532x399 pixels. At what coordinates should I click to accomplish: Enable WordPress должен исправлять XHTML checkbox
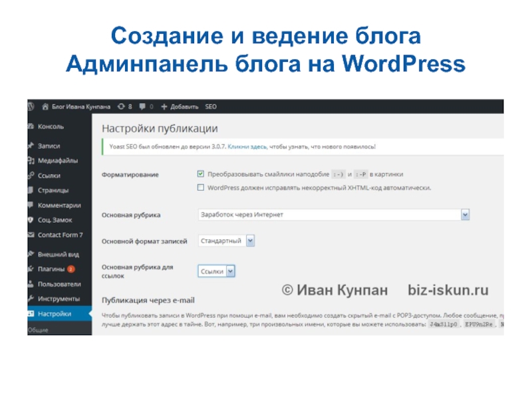click(201, 188)
